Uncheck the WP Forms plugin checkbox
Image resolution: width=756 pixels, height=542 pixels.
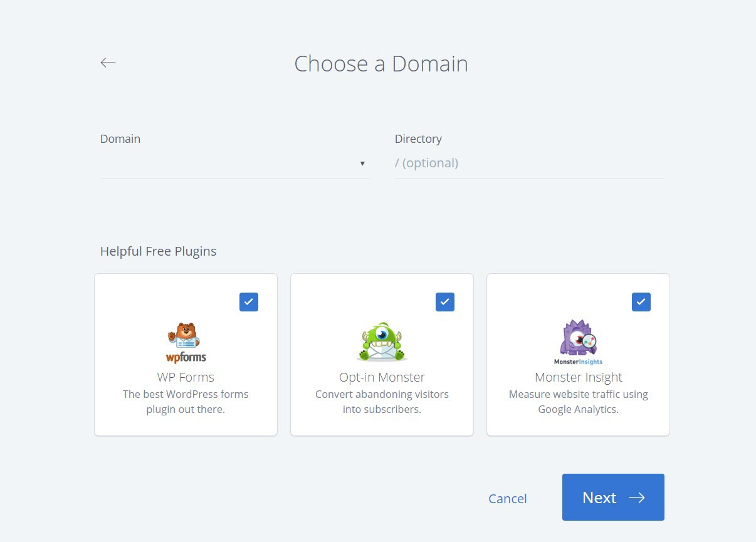pos(248,301)
